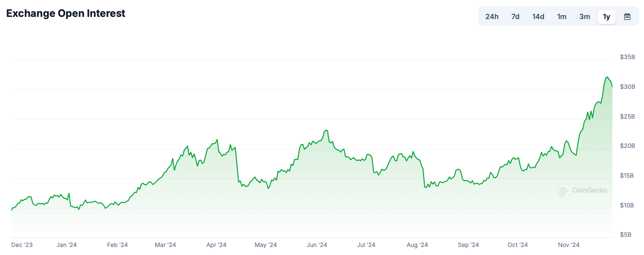Click the $25B axis label
This screenshot has height=255, width=644.
coord(627,116)
